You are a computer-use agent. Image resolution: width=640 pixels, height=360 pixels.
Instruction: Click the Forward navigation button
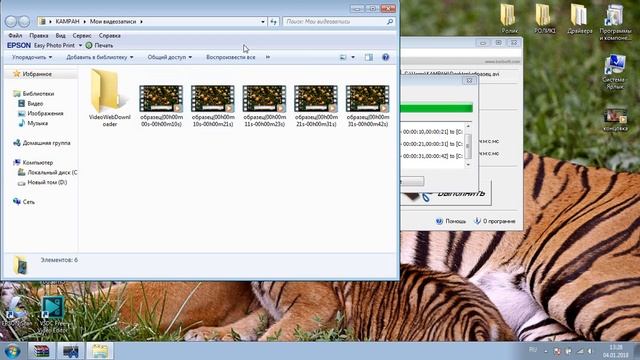[24, 21]
